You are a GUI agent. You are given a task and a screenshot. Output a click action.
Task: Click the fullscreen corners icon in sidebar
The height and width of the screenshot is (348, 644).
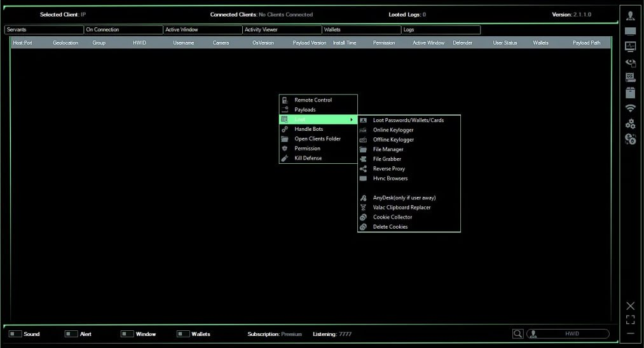click(x=630, y=319)
